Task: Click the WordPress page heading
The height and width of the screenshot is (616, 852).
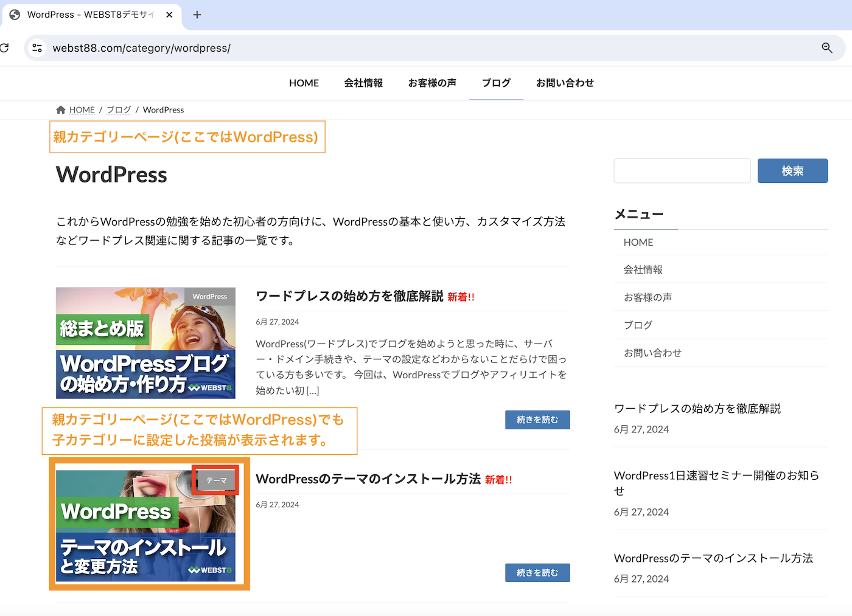Action: tap(111, 175)
